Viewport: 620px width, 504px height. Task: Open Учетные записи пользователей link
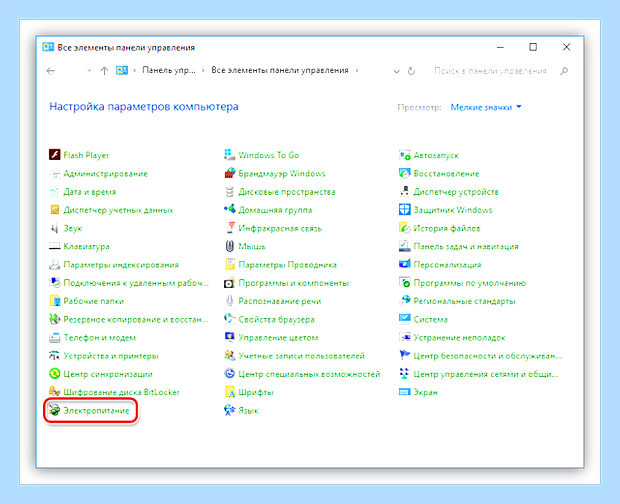point(301,355)
